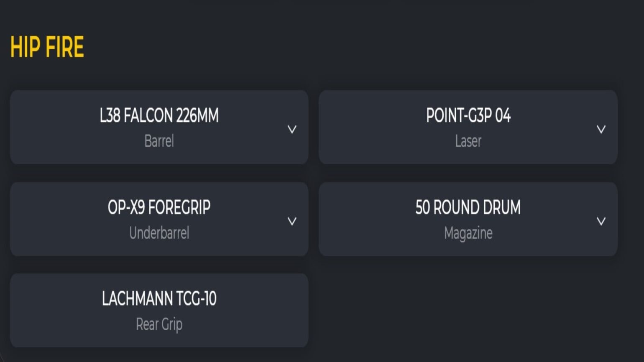Image resolution: width=644 pixels, height=362 pixels.
Task: Click the 50 ROUND DRUM title text
Action: (468, 207)
